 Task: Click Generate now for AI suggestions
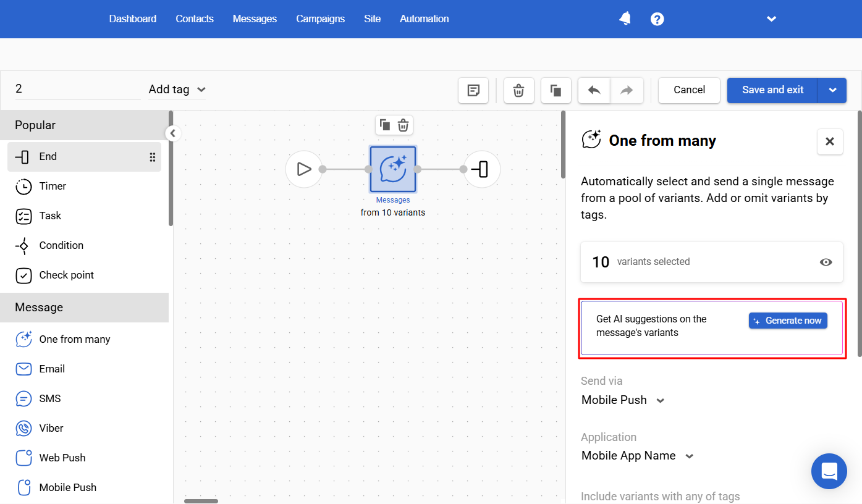pos(788,321)
